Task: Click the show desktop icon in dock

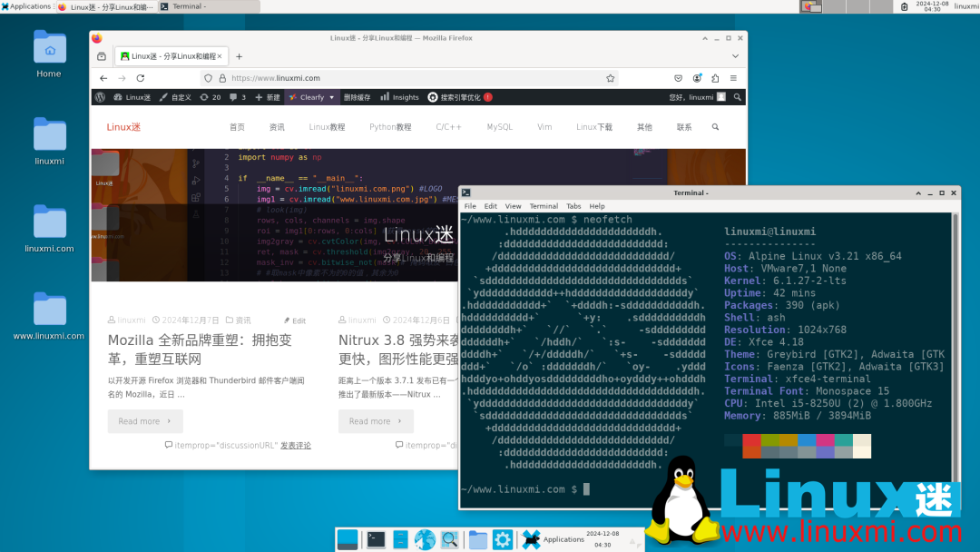Action: pyautogui.click(x=348, y=539)
